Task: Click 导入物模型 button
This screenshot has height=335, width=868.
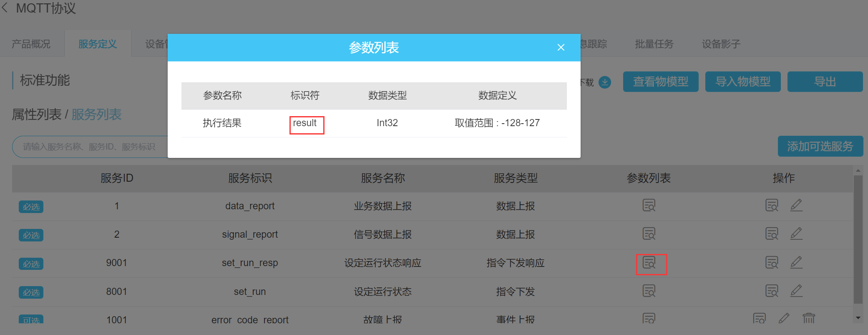Action: pyautogui.click(x=743, y=81)
